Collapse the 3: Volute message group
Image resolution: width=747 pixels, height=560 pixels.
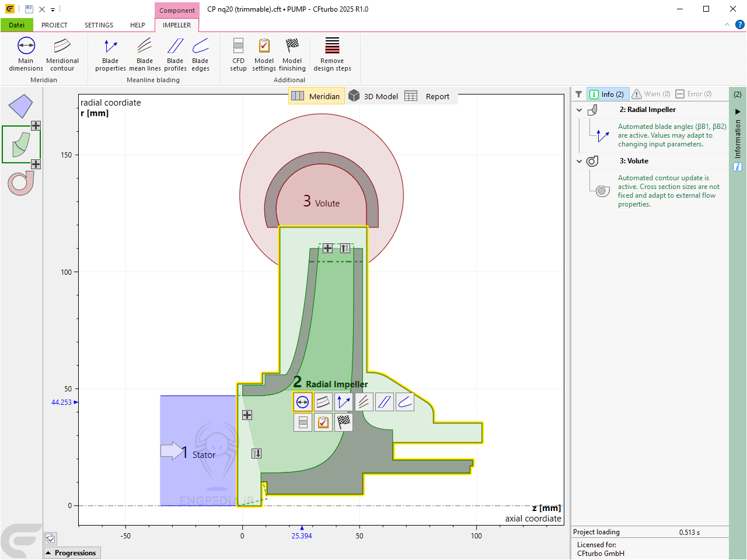579,161
